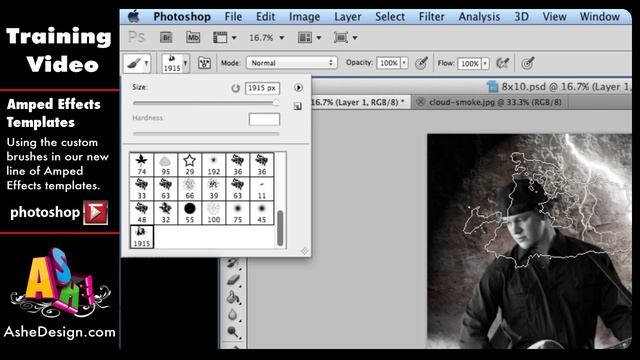Toggle the Brush panel icon
The height and width of the screenshot is (360, 640).
click(204, 63)
